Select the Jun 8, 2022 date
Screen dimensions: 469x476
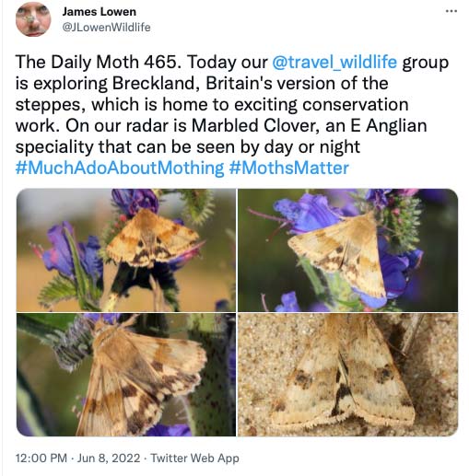click(x=109, y=458)
